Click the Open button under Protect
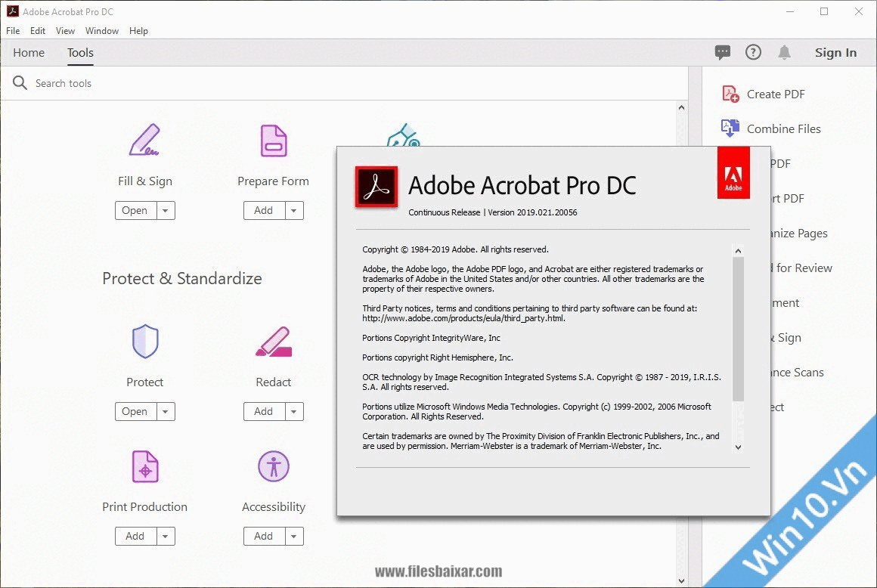The height and width of the screenshot is (588, 877). pos(135,411)
